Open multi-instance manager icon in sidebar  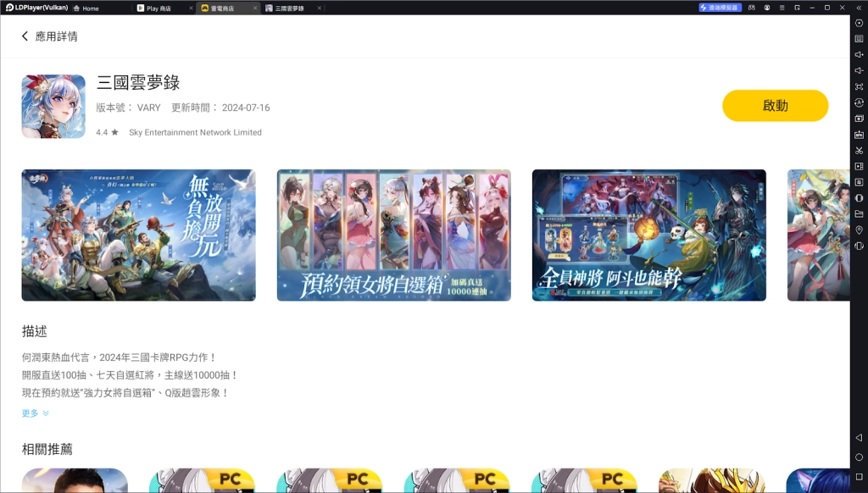click(x=859, y=119)
